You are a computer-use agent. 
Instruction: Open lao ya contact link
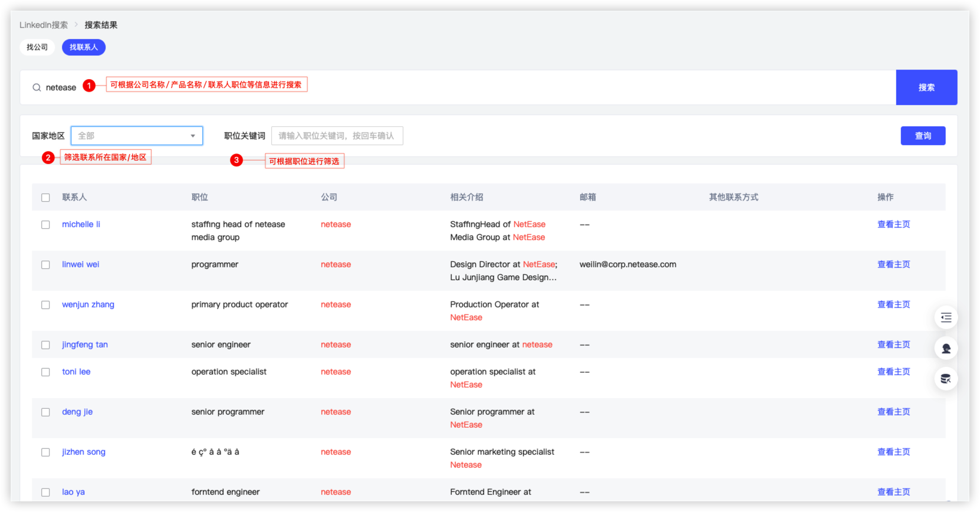point(74,492)
